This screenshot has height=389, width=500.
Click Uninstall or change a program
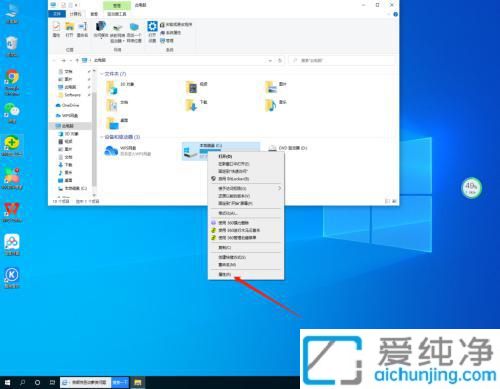pyautogui.click(x=176, y=24)
